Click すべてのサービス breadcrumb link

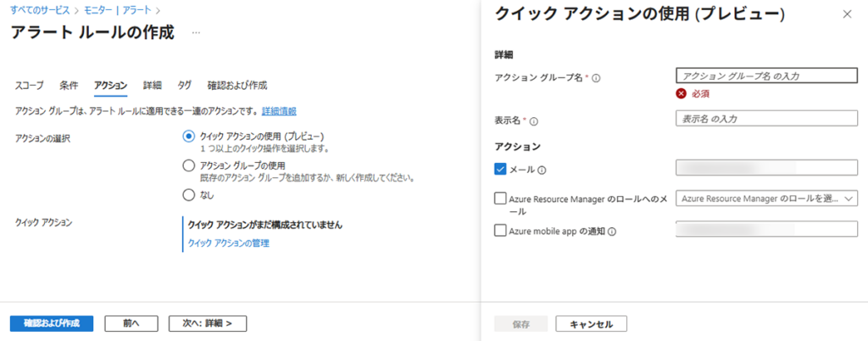tap(37, 9)
